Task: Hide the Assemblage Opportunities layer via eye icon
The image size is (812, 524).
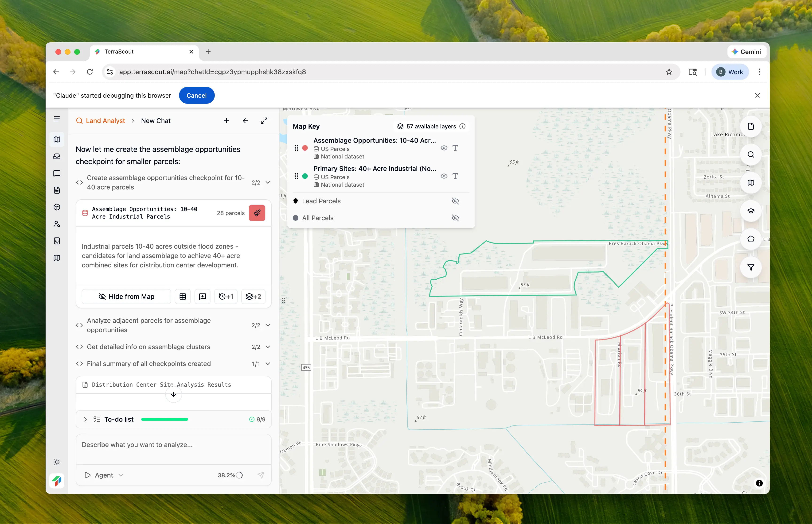Action: click(444, 148)
